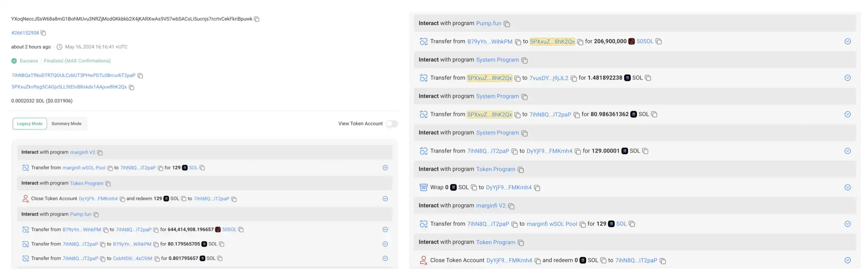The height and width of the screenshot is (276, 868).
Task: Open block #266152908 link
Action: click(25, 33)
